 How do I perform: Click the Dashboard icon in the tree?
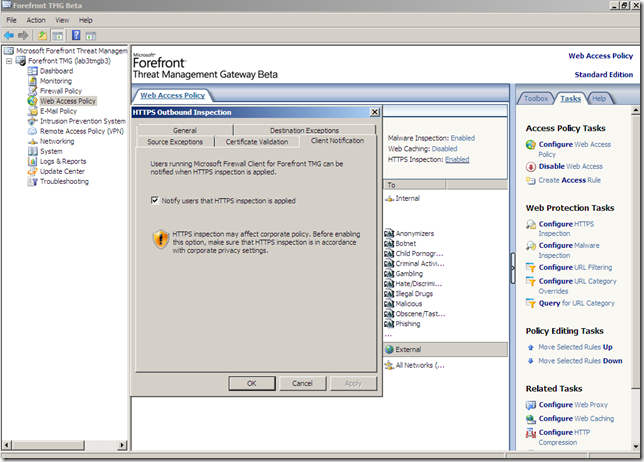point(32,71)
